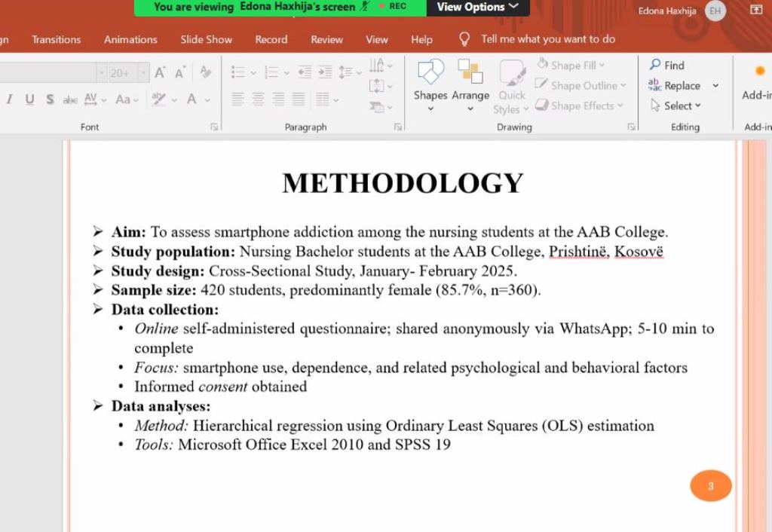Toggle strikethrough text formatting
The width and height of the screenshot is (772, 532).
pyautogui.click(x=70, y=99)
